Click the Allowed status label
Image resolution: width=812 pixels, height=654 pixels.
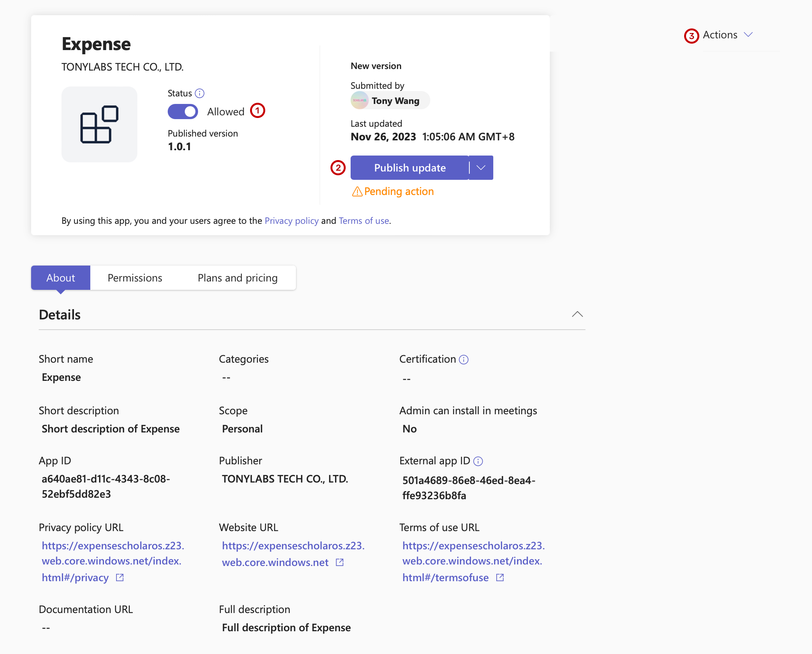point(226,112)
